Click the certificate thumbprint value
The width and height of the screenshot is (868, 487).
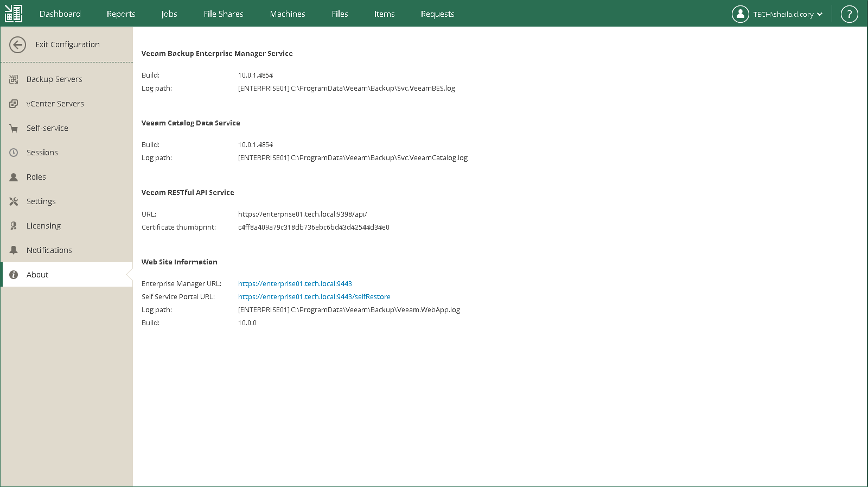[314, 227]
